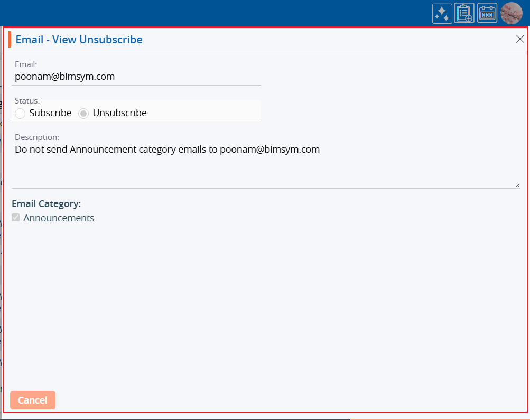530x420 pixels.
Task: Select the Subscribe radio button
Action: (x=20, y=113)
